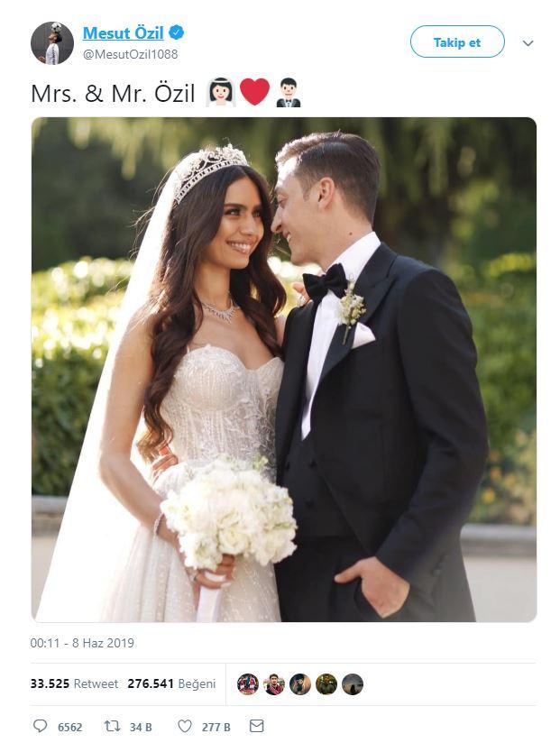Viewport: 560px width, 752px height.
Task: View the 33.525 Retweet list
Action: (74, 683)
